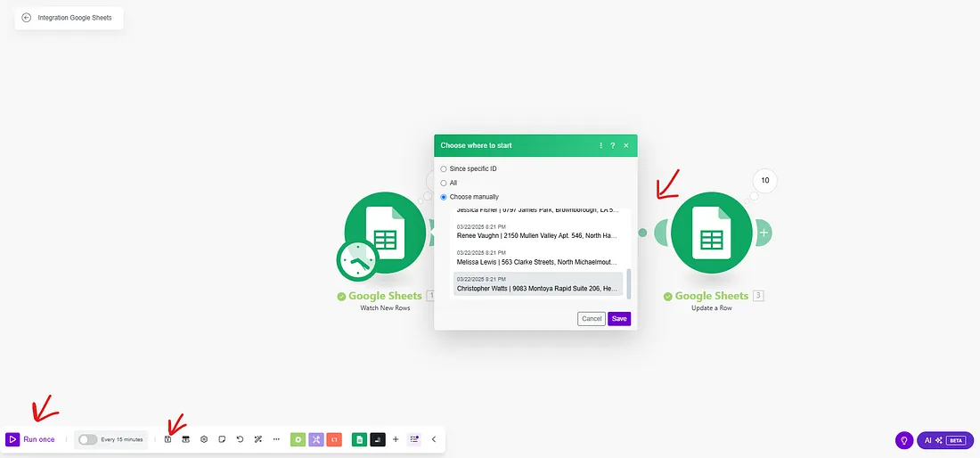This screenshot has width=980, height=458.
Task: Click the auto-align magic wand icon
Action: (258, 439)
